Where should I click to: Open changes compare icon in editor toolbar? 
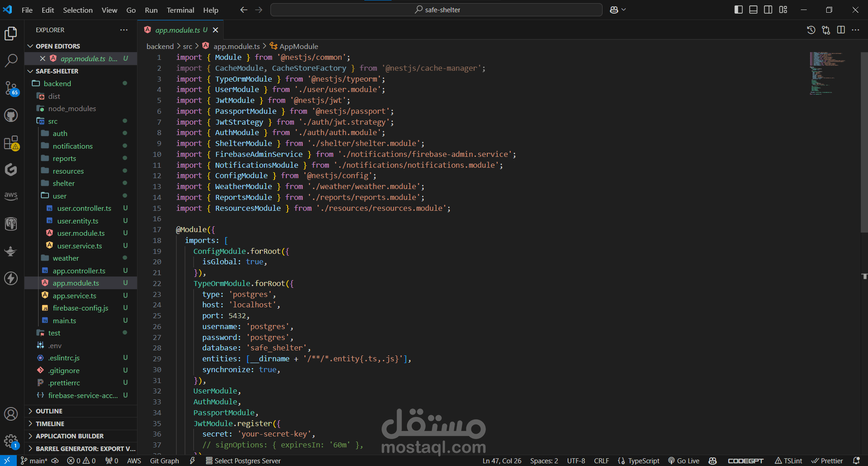826,30
